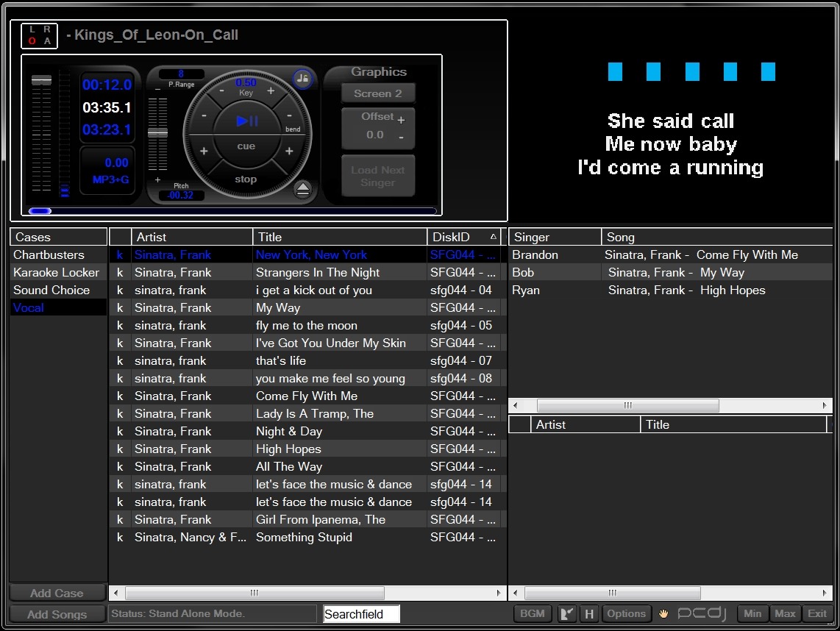Open the Options button
This screenshot has height=631, width=840.
626,614
